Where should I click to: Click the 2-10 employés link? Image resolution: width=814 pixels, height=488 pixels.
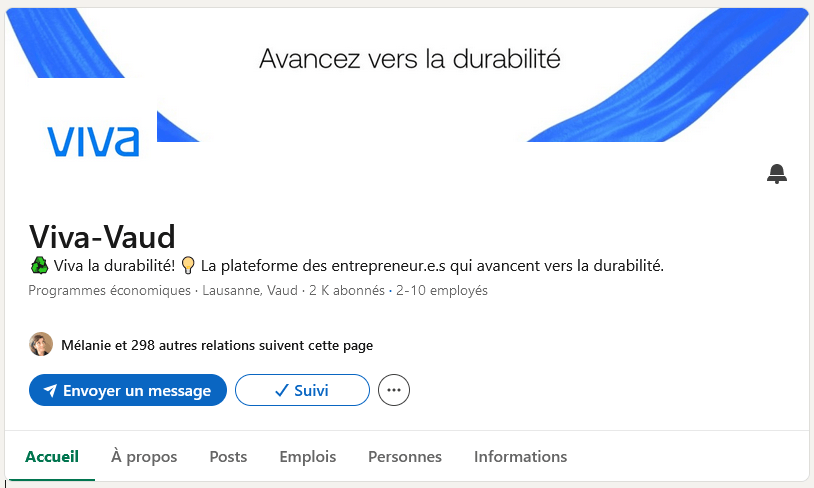point(442,291)
